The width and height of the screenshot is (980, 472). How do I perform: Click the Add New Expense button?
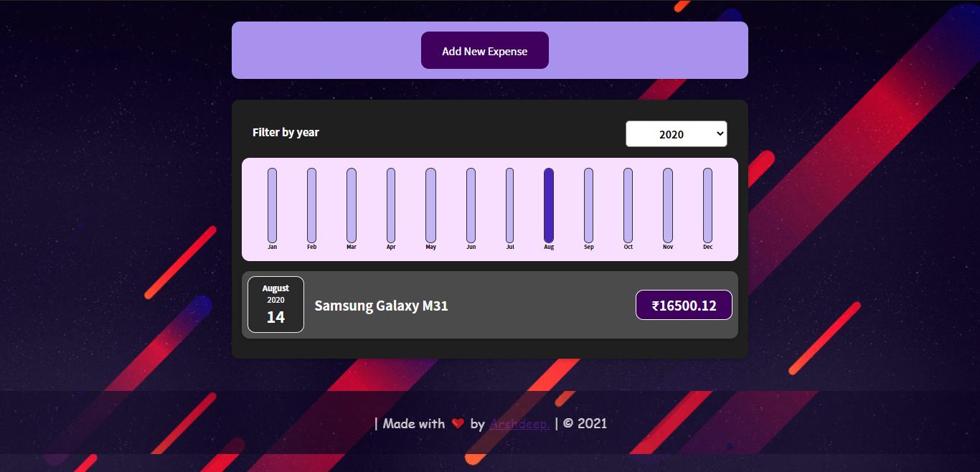pos(484,51)
